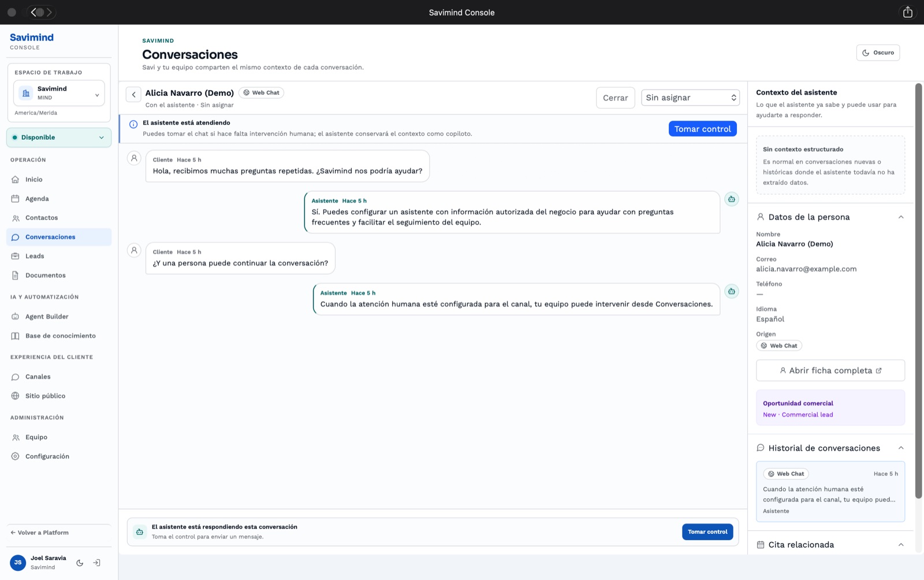Collapse the Cita relacionada section

click(901, 545)
